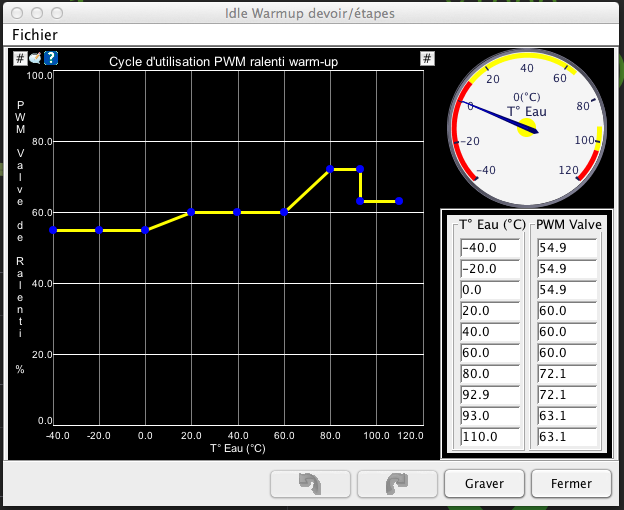Image resolution: width=624 pixels, height=510 pixels.
Task: Click the undo arrow button
Action: [x=310, y=483]
